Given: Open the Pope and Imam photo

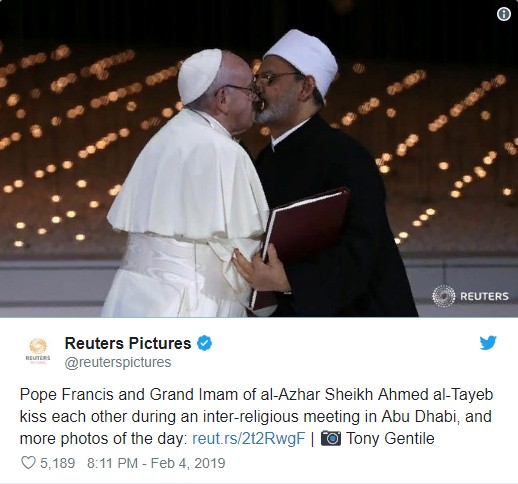Looking at the screenshot, I should point(259,158).
